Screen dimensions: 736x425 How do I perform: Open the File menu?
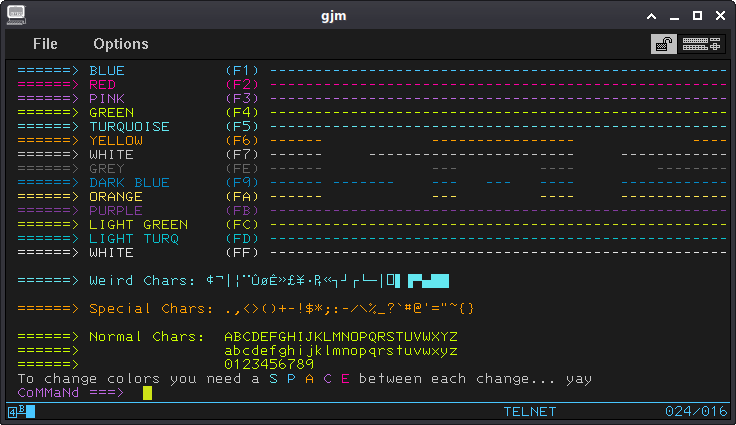(45, 44)
